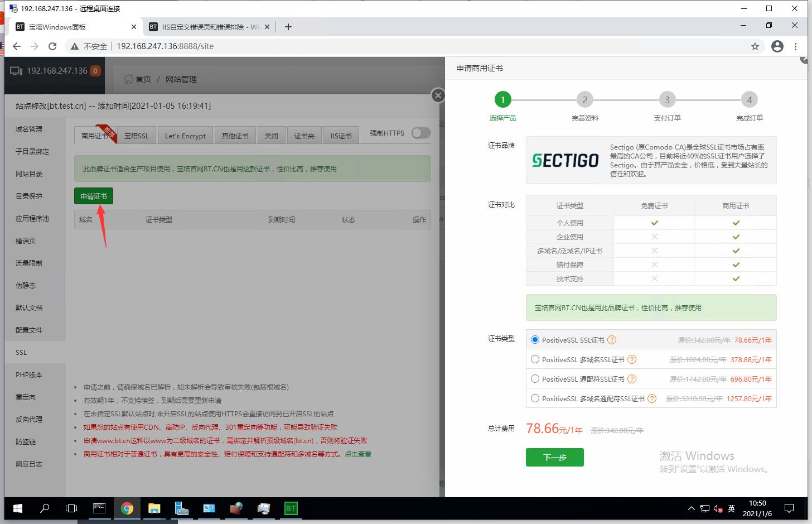The width and height of the screenshot is (812, 524).
Task: Show hidden system tray icons
Action: 692,508
